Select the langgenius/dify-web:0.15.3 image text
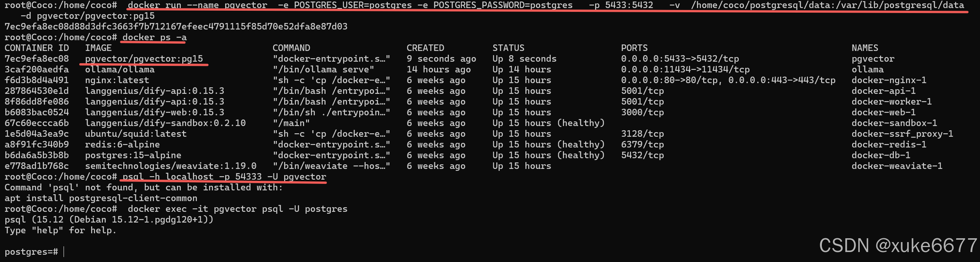 [155, 112]
